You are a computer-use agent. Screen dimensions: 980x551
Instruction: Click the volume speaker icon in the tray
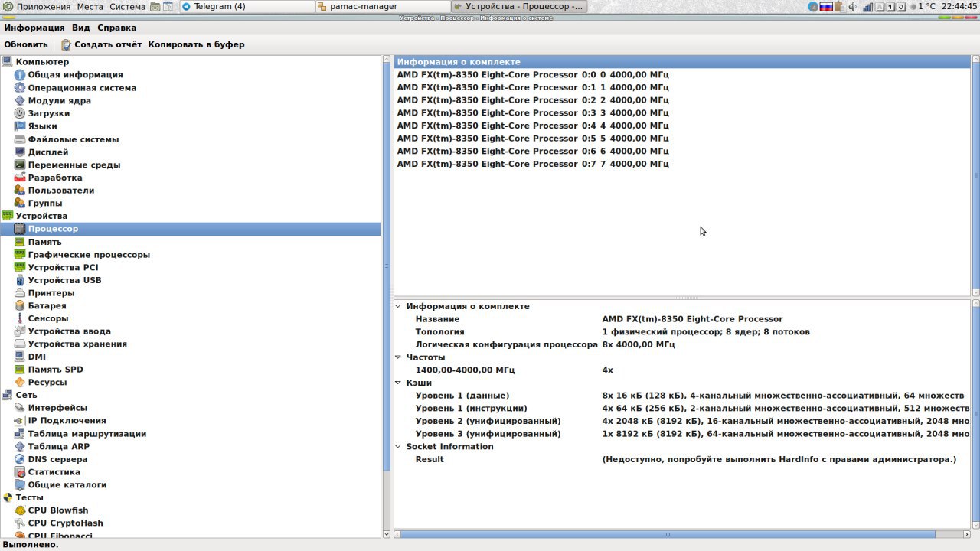(x=852, y=6)
